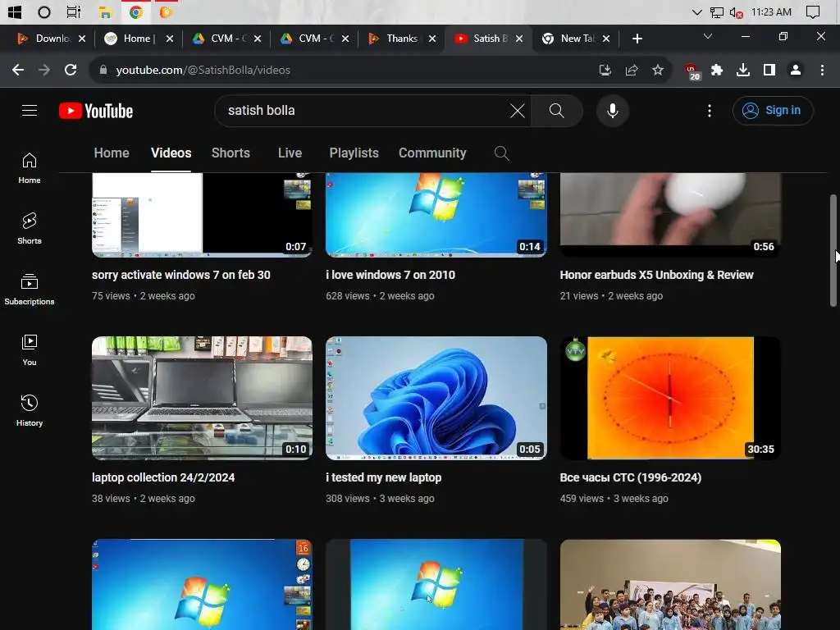Viewport: 840px width, 630px height.
Task: Open the Chrome three-dot menu
Action: coord(822,71)
